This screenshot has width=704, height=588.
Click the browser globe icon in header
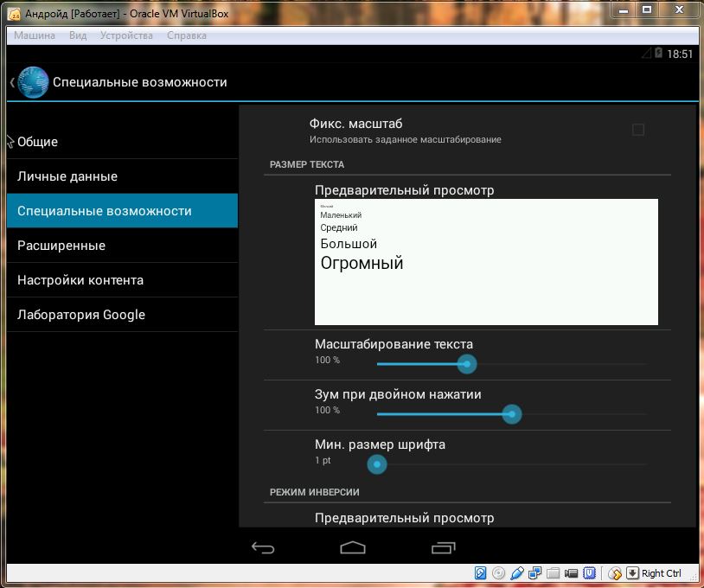point(33,82)
